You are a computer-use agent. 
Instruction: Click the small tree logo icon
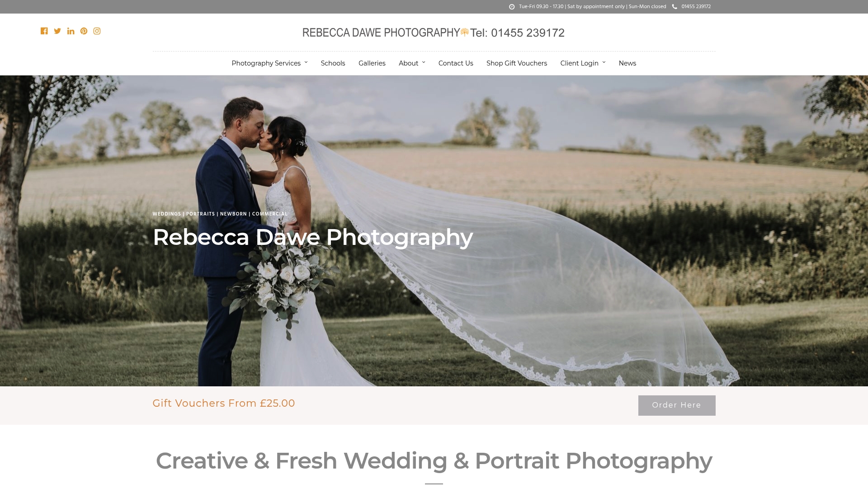tap(465, 32)
